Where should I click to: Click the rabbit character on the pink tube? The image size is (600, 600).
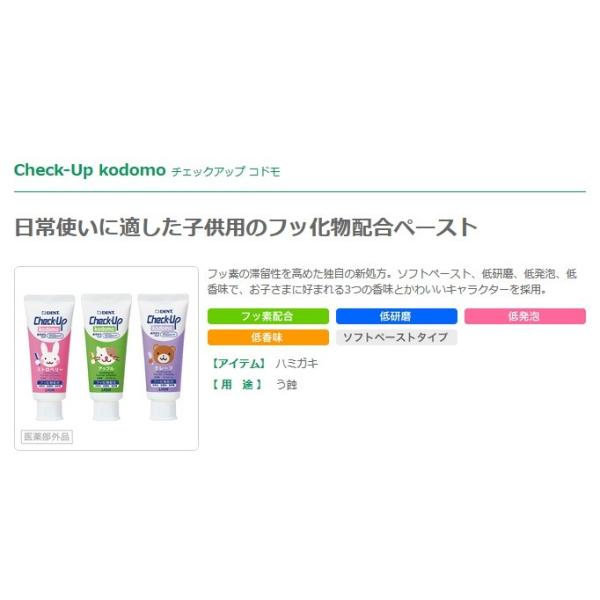click(50, 355)
